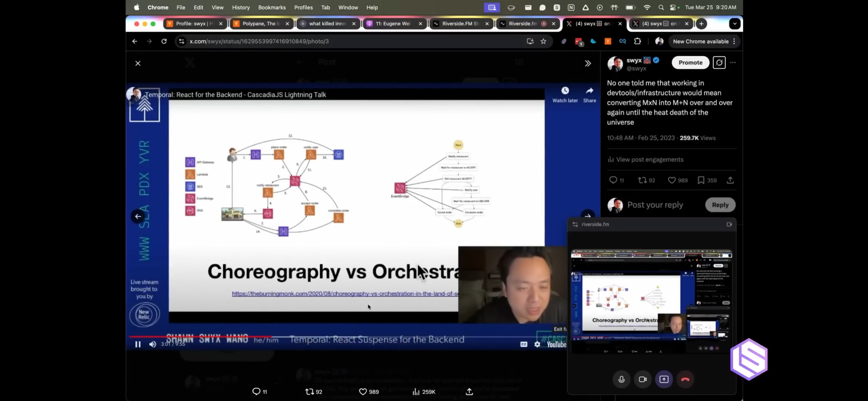868x401 pixels.
Task: Toggle camera in riverside.fm window
Action: (x=643, y=379)
